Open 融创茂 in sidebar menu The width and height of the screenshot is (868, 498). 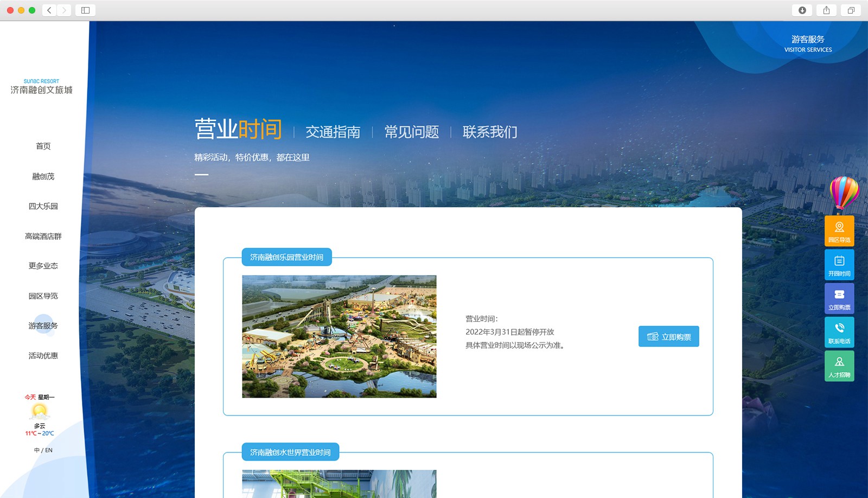tap(43, 176)
